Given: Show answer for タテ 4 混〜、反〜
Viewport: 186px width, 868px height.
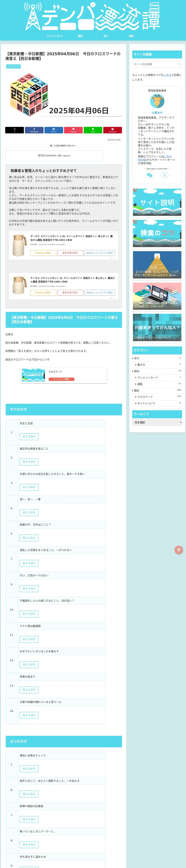Looking at the screenshot, I should pyautogui.click(x=29, y=513).
